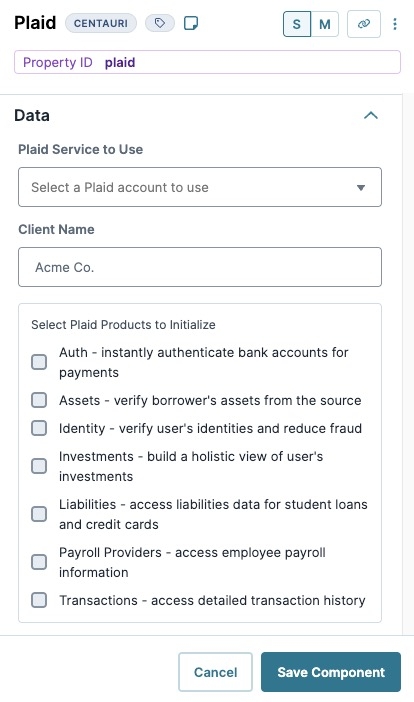
Task: Check the Transactions product checkbox
Action: click(39, 600)
